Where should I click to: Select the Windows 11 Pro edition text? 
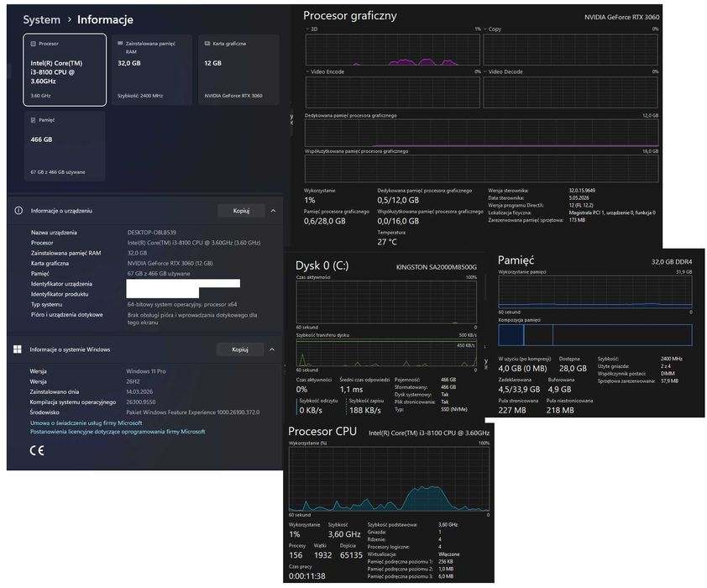(x=146, y=371)
